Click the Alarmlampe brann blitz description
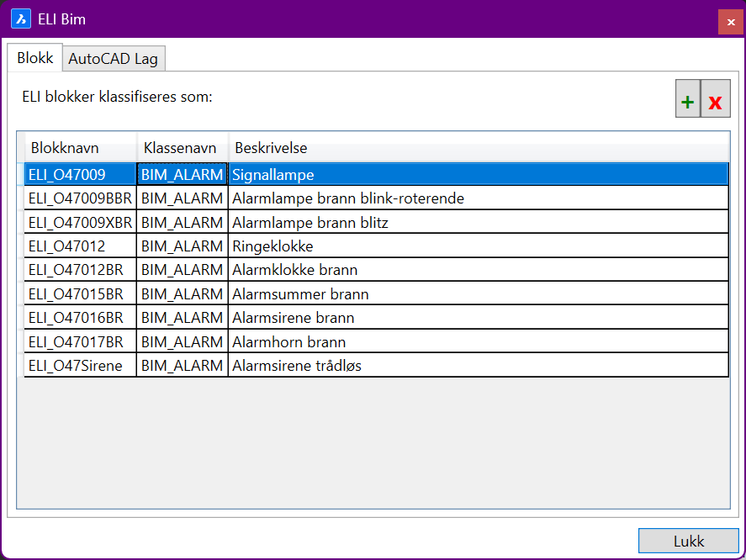This screenshot has width=746, height=560. pos(310,223)
